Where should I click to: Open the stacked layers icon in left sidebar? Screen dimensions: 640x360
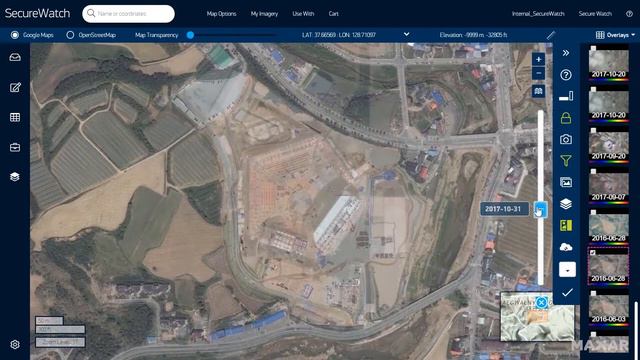(15, 177)
